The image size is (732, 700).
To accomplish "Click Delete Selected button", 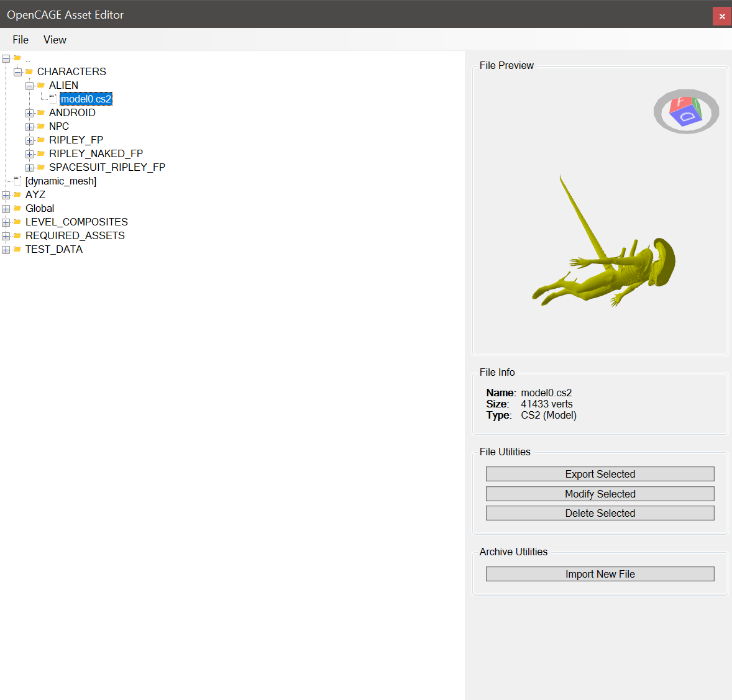I will click(600, 513).
